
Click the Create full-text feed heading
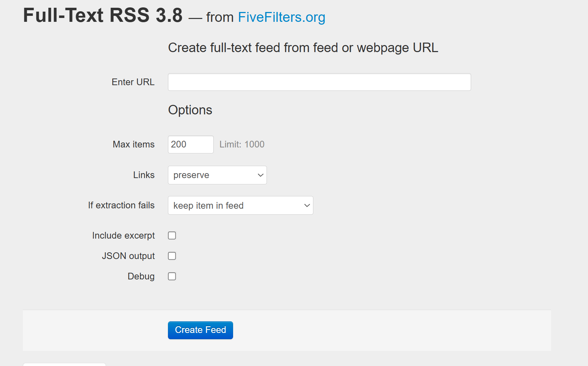coord(303,48)
